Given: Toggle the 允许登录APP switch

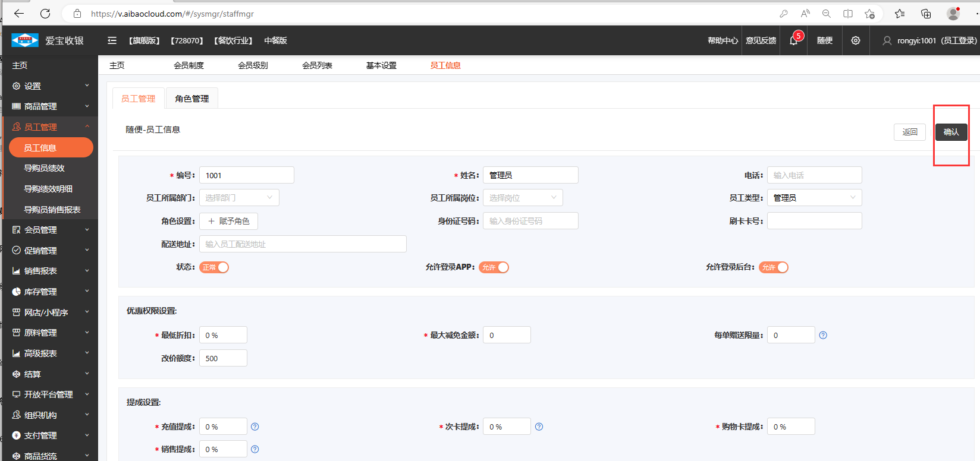Looking at the screenshot, I should pos(494,267).
